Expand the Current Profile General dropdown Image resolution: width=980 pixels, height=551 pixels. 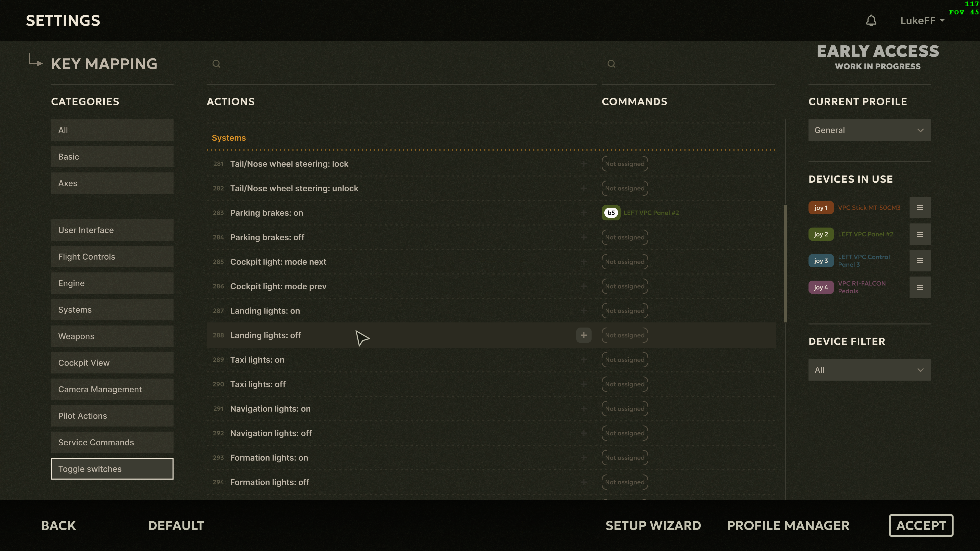(869, 130)
